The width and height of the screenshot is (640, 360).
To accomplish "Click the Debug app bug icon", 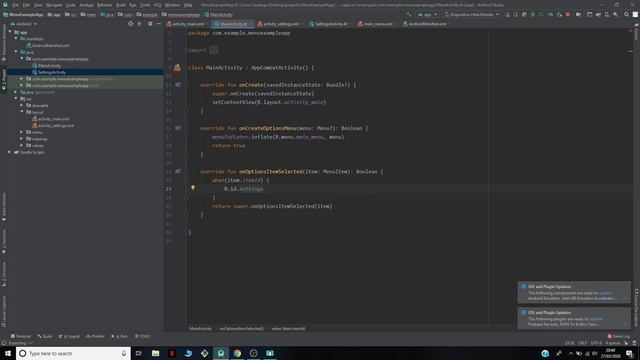I will click(533, 14).
